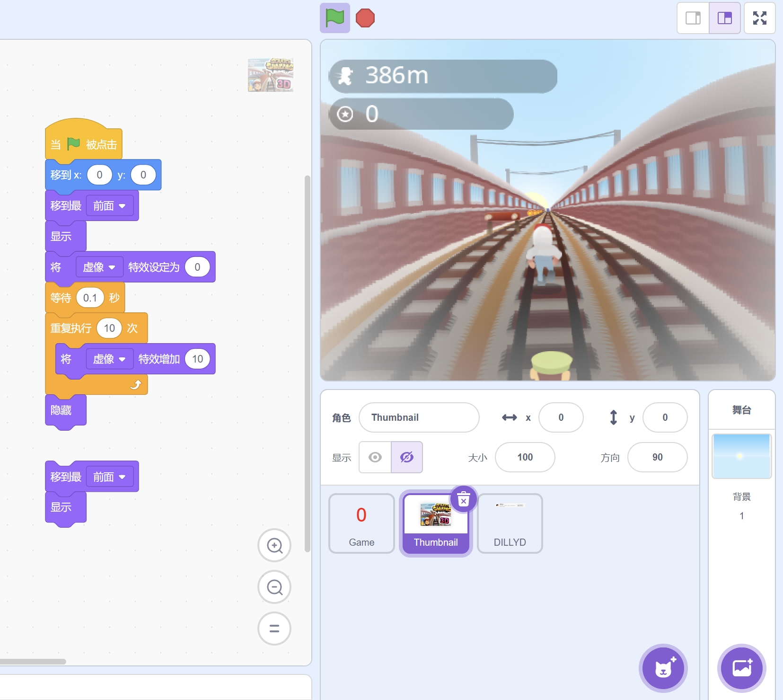
Task: Enter full screen stage mode
Action: tap(759, 18)
